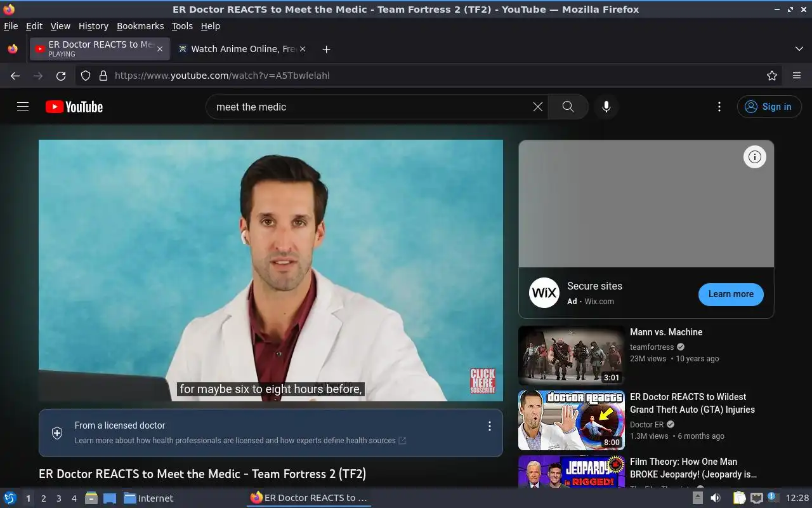
Task: Open the History menu
Action: click(x=93, y=26)
